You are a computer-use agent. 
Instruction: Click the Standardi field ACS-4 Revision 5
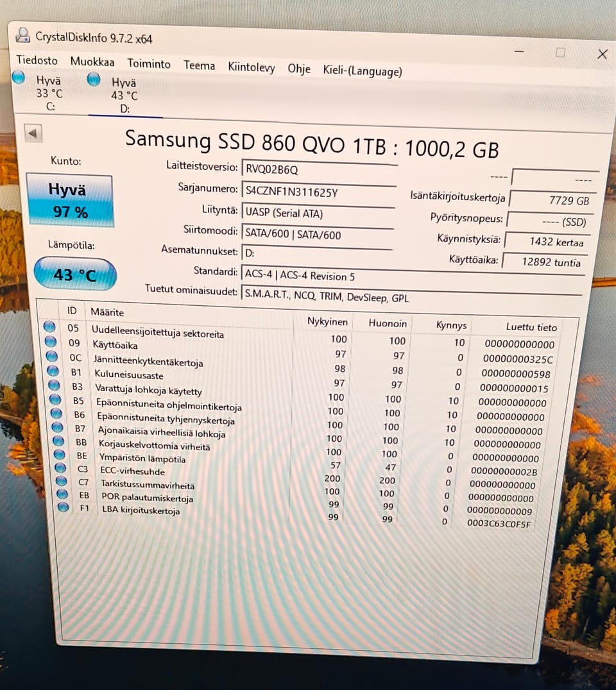tap(413, 276)
